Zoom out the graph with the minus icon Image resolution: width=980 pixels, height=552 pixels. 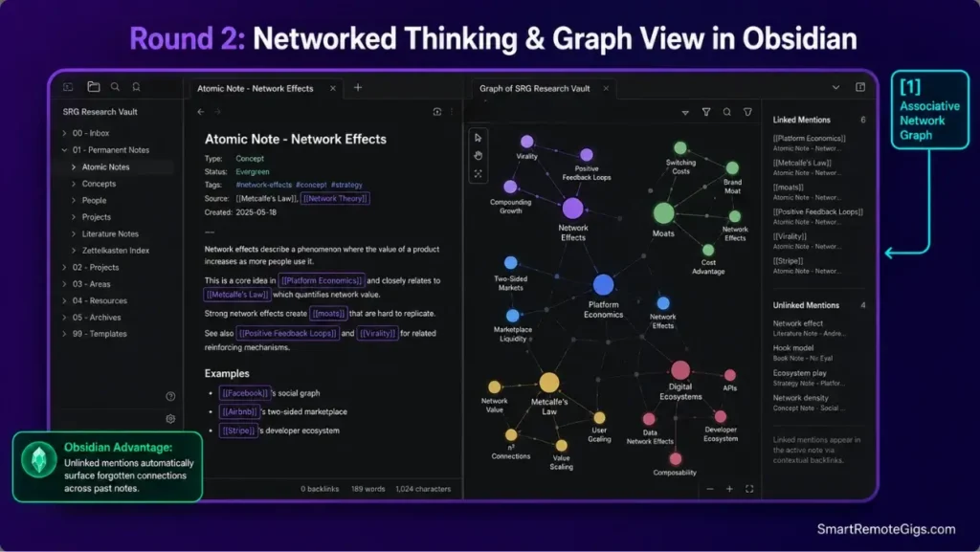click(710, 489)
